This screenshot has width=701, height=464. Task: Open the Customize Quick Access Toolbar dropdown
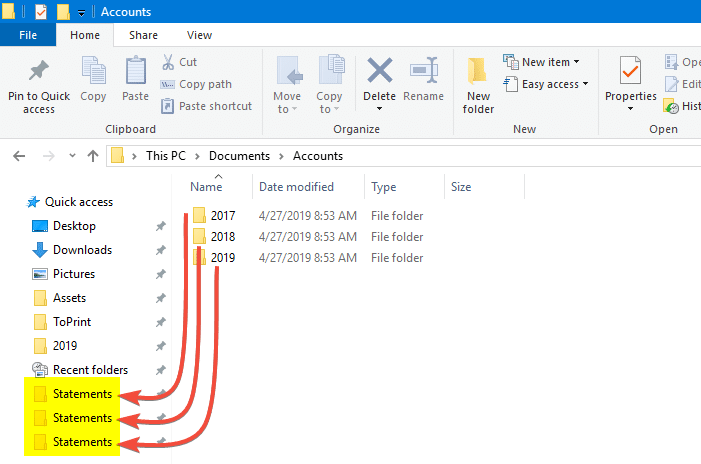click(x=81, y=13)
